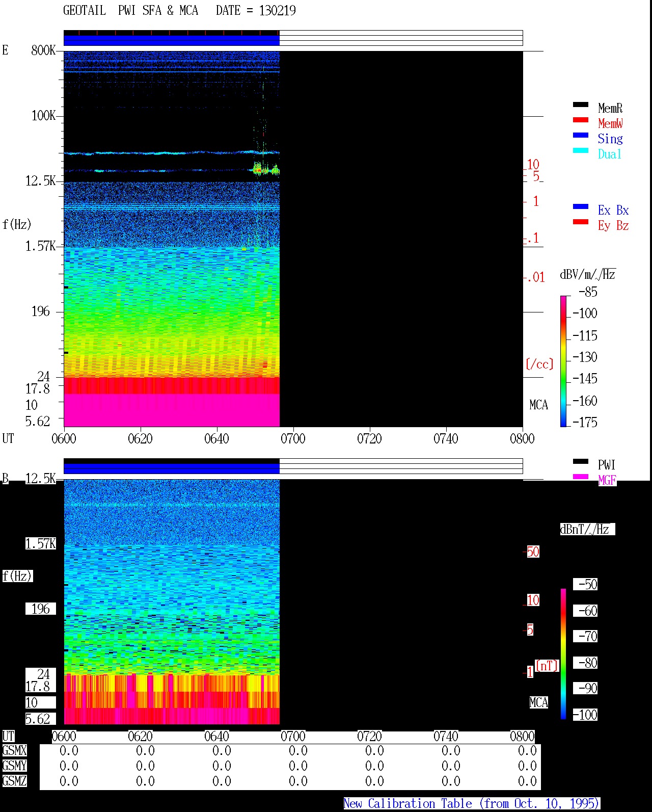Click the dBV/m electric field color bar
Viewport: 652px width, 812px height.
click(563, 361)
